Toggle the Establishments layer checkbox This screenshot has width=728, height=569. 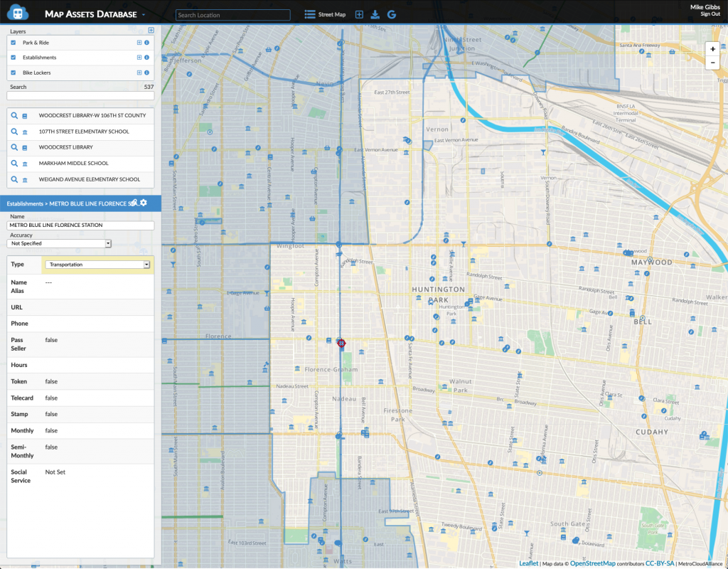coord(13,58)
